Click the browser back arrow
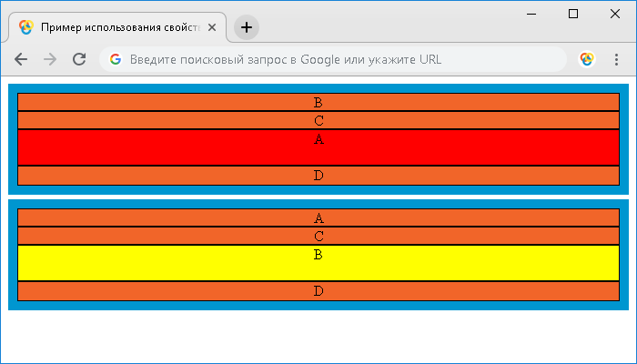Image resolution: width=637 pixels, height=364 pixels. [21, 59]
